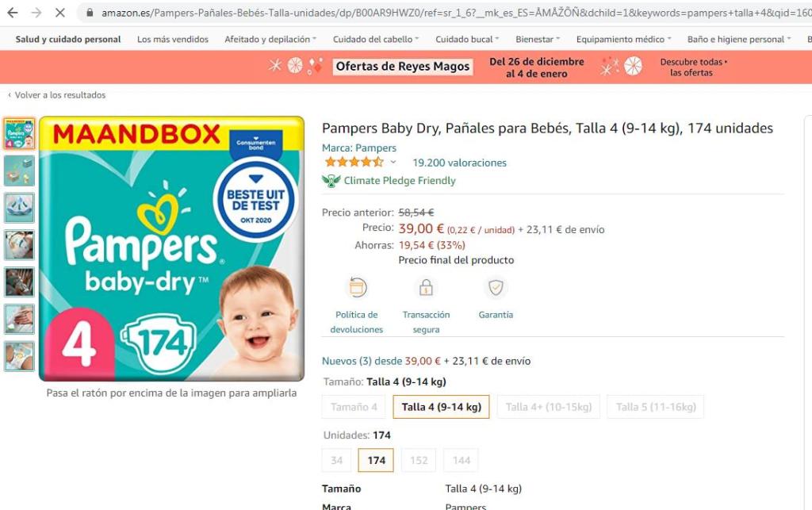The width and height of the screenshot is (812, 510).
Task: Click the Transacción segura padlock icon
Action: tap(426, 287)
